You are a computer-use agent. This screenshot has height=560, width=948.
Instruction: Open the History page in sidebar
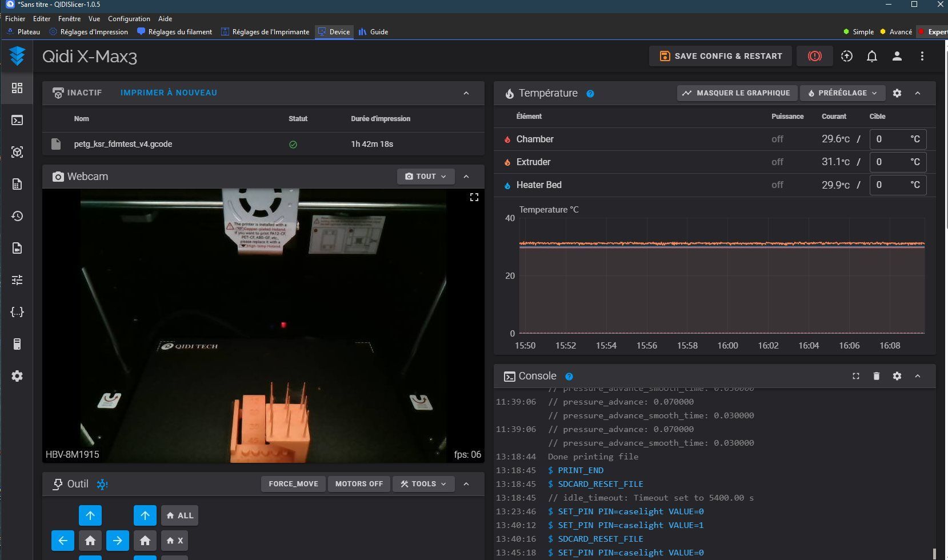[17, 216]
